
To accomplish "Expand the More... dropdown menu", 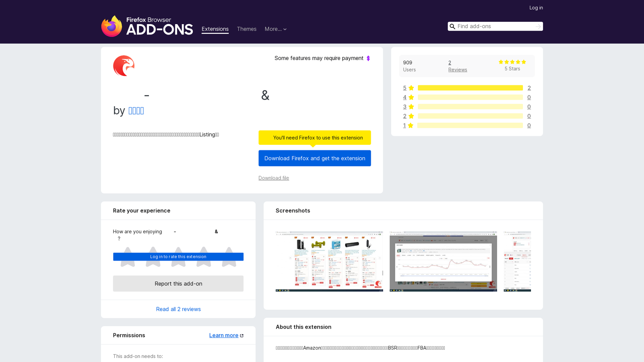I will coord(276,29).
